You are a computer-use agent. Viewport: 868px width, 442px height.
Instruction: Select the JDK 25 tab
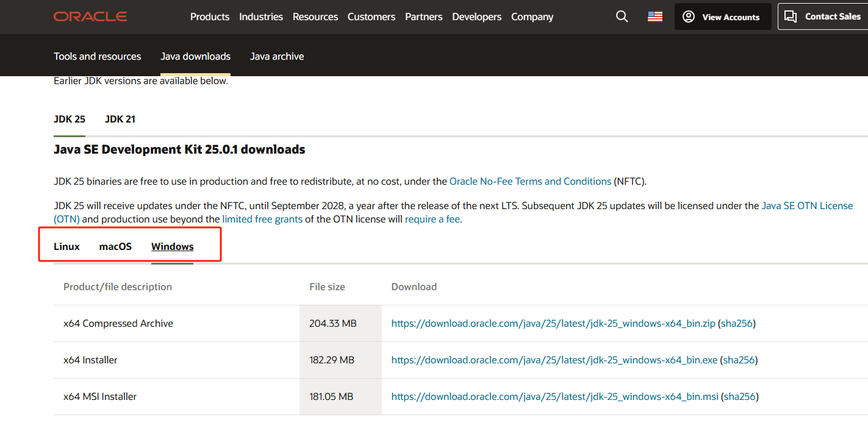click(x=70, y=119)
